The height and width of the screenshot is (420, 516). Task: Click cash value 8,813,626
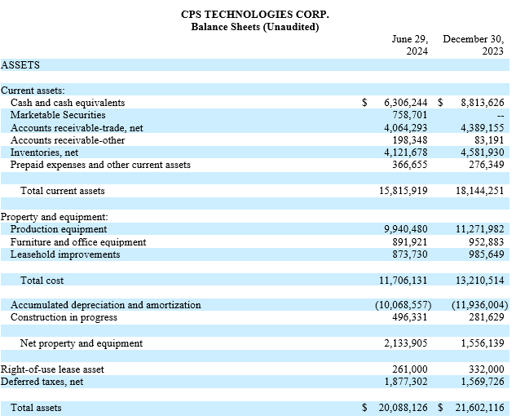pos(482,103)
